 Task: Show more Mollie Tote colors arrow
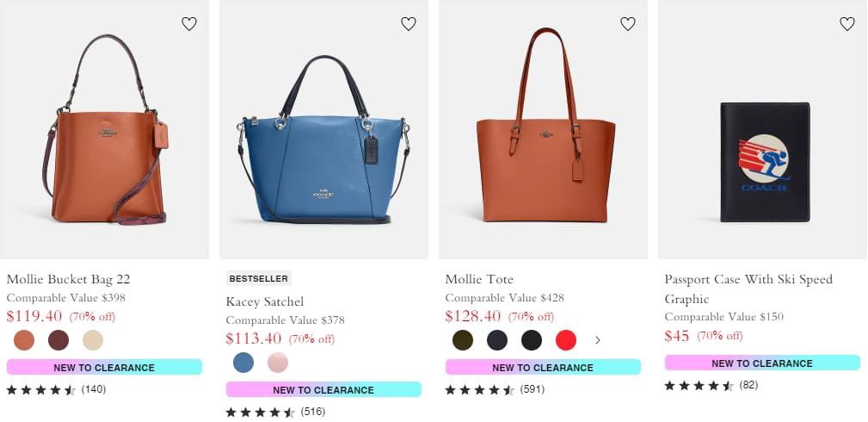[597, 340]
